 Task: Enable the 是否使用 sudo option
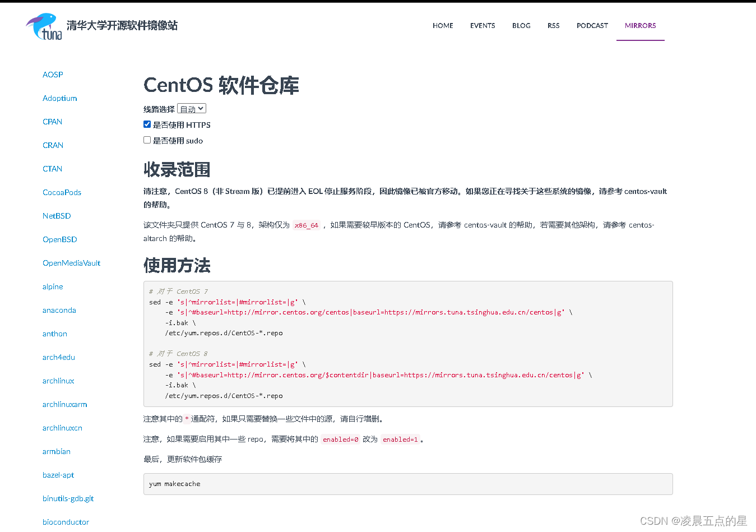pos(147,140)
